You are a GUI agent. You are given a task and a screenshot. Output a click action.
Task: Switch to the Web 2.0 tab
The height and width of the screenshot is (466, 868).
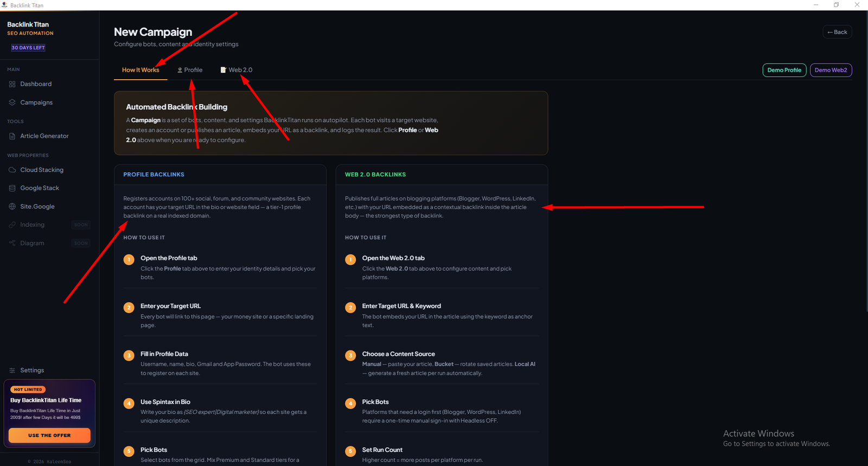point(237,70)
